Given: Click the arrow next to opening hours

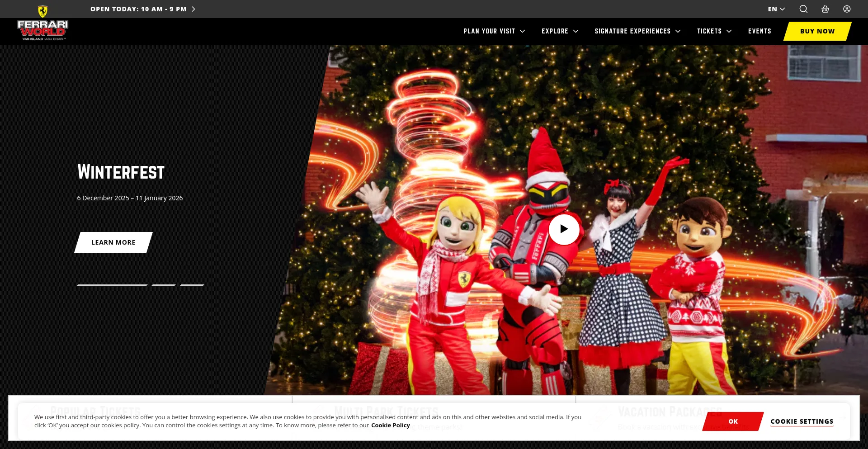Looking at the screenshot, I should click(x=193, y=9).
